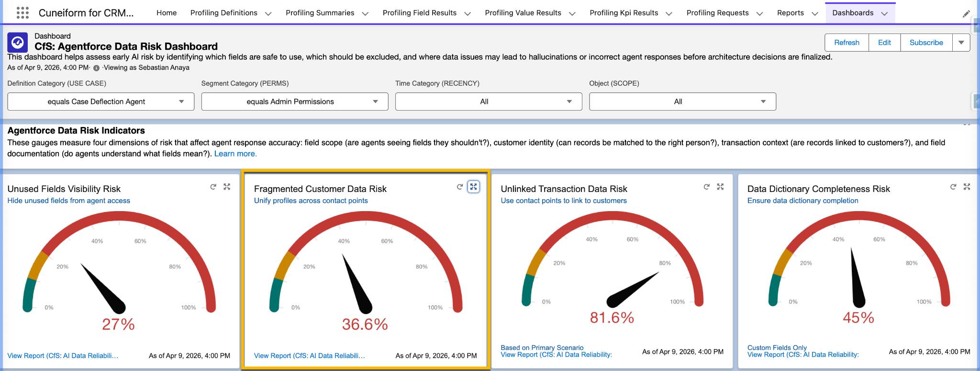Open Hide unused fields from agent access link

[x=69, y=201]
